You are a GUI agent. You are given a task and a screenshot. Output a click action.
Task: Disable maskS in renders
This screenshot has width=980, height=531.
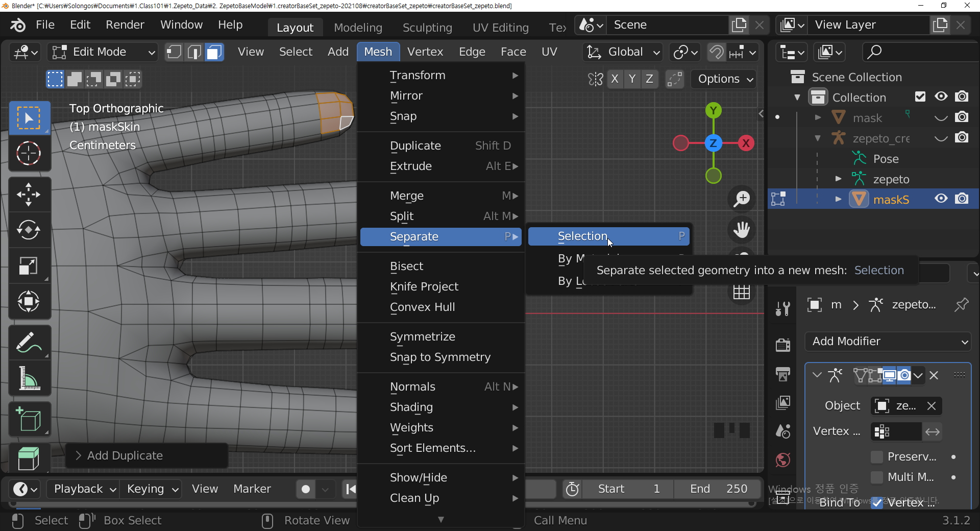pyautogui.click(x=962, y=199)
